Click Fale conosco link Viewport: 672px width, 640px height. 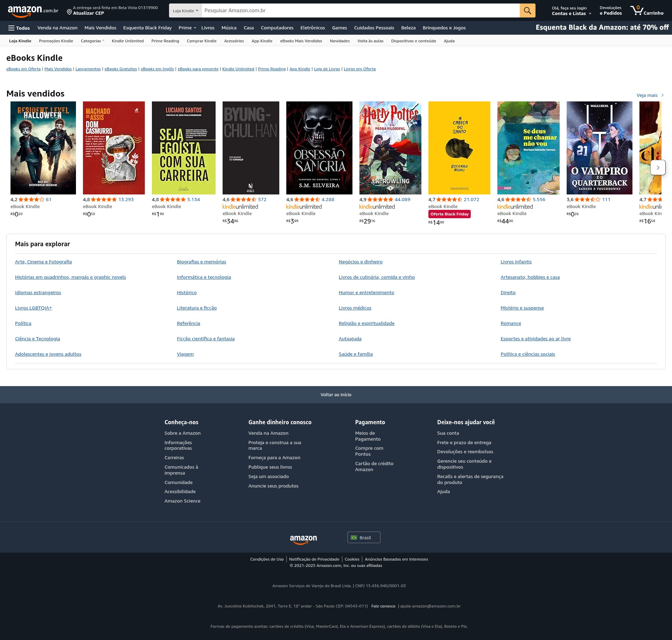tap(383, 606)
